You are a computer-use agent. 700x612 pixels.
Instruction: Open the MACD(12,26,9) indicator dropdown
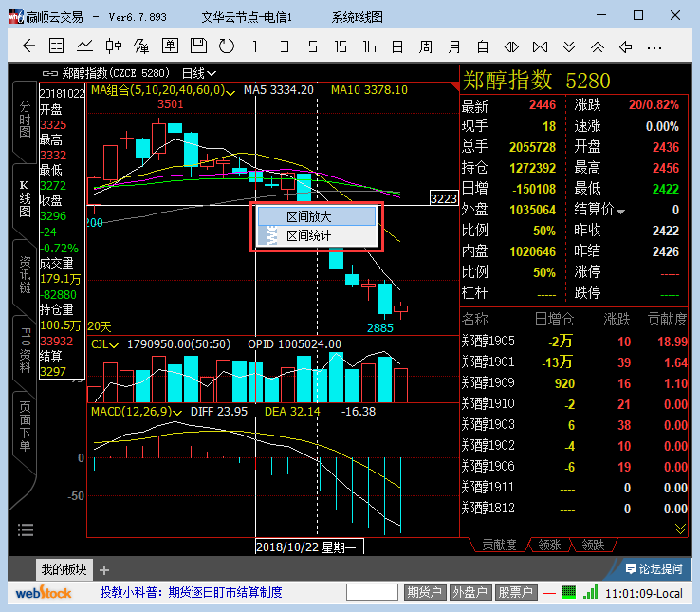(x=131, y=412)
